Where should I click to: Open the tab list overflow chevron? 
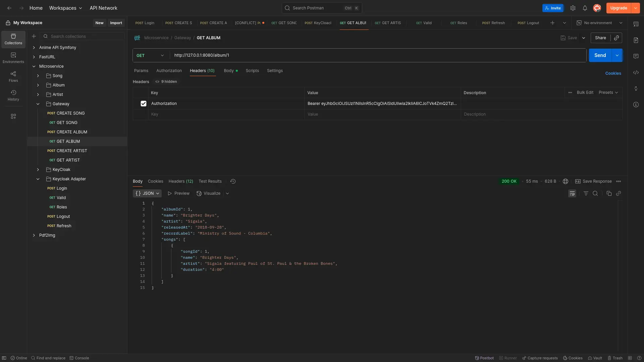(565, 23)
